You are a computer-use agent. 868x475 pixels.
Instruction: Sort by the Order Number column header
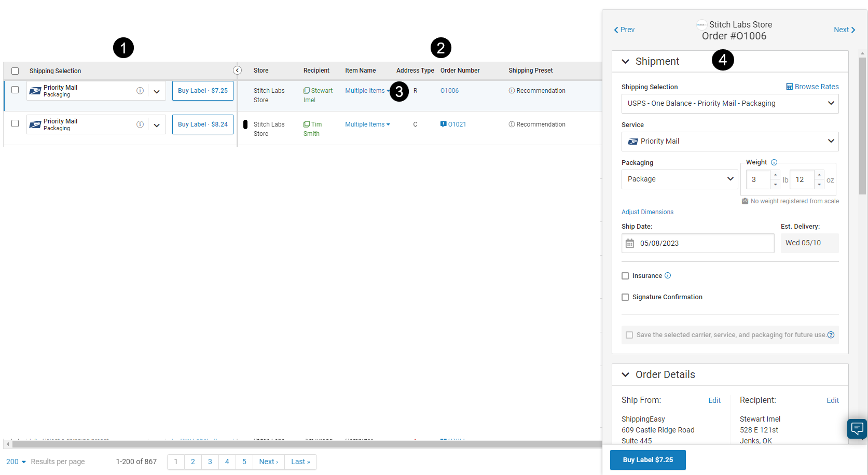(460, 71)
